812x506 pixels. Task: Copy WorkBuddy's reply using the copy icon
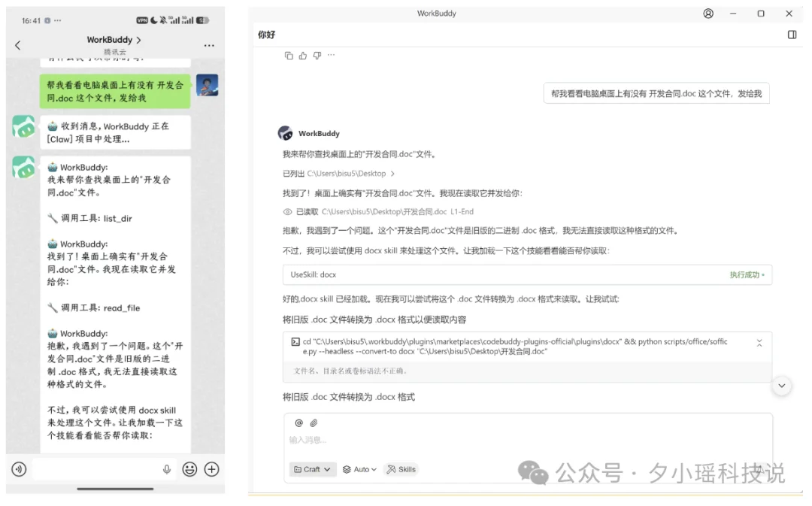tap(289, 55)
